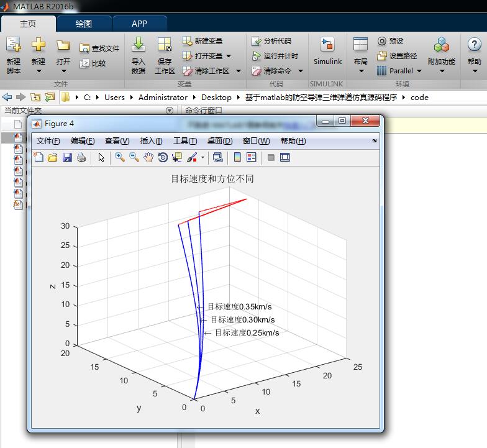Click the yellow plus 新建 icon
Image resolution: width=487 pixels, height=448 pixels.
tap(39, 45)
